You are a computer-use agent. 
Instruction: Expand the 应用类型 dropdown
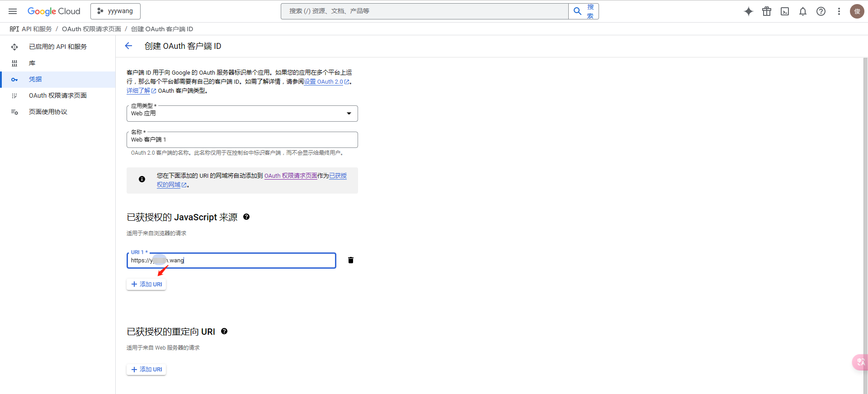pyautogui.click(x=242, y=114)
